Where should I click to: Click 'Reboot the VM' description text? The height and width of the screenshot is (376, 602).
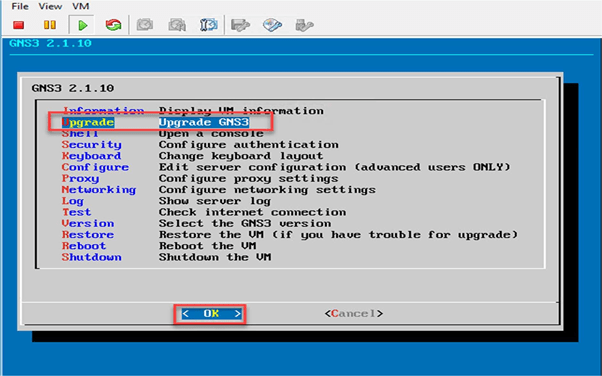pos(208,246)
